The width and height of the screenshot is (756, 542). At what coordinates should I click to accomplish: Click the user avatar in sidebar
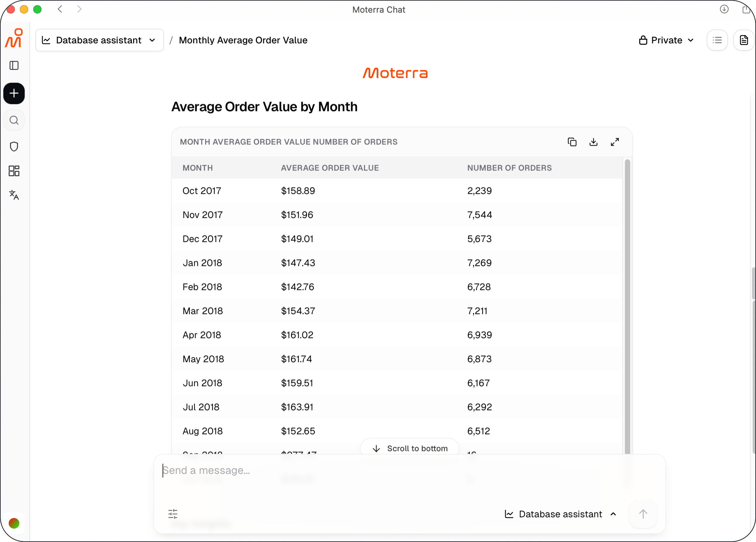click(14, 523)
